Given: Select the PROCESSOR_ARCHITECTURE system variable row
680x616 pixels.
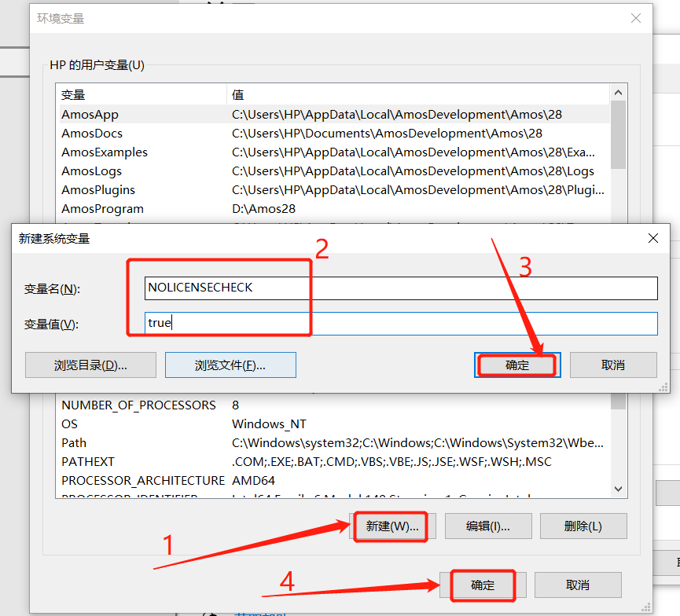Looking at the screenshot, I should [x=333, y=481].
